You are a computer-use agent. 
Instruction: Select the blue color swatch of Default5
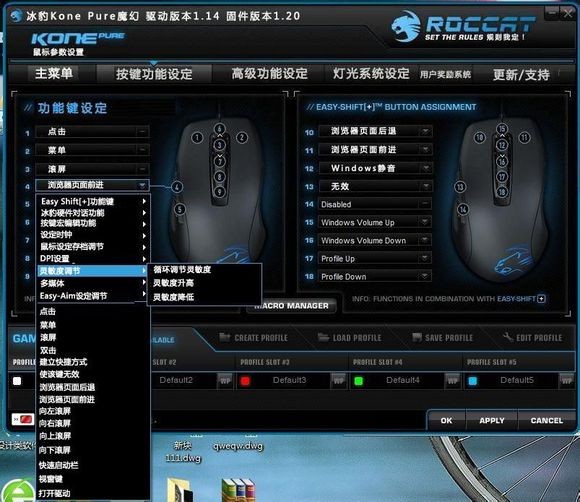pyautogui.click(x=472, y=381)
